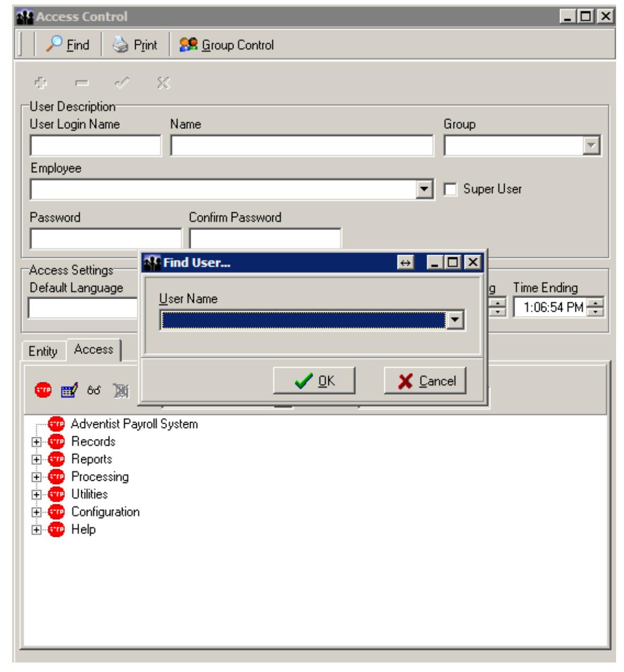The height and width of the screenshot is (672, 624).
Task: Click the stop icon beside Adventist Payroll System
Action: [x=56, y=424]
